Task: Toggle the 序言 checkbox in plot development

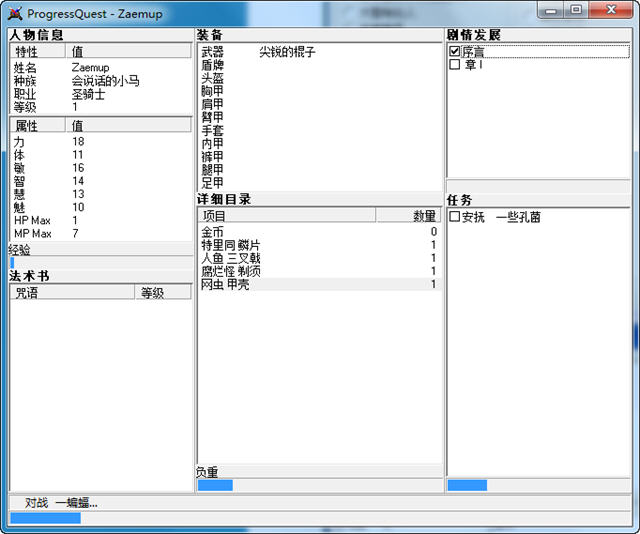Action: coord(455,51)
